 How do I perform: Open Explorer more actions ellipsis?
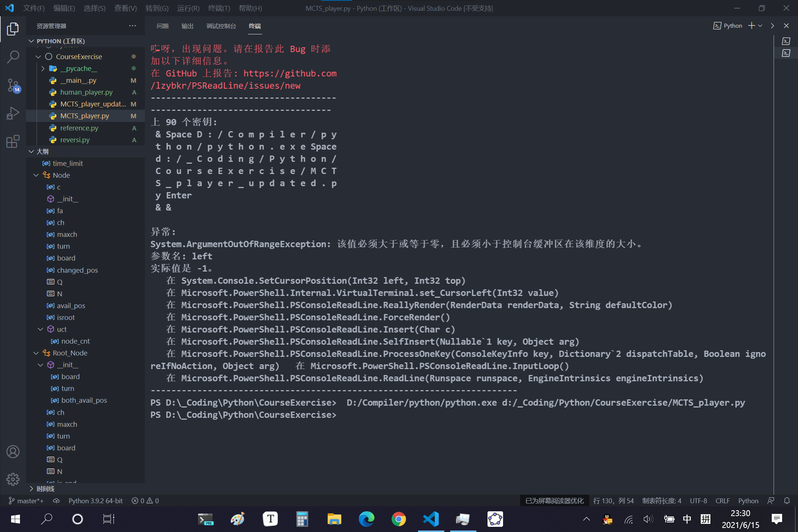coord(132,25)
